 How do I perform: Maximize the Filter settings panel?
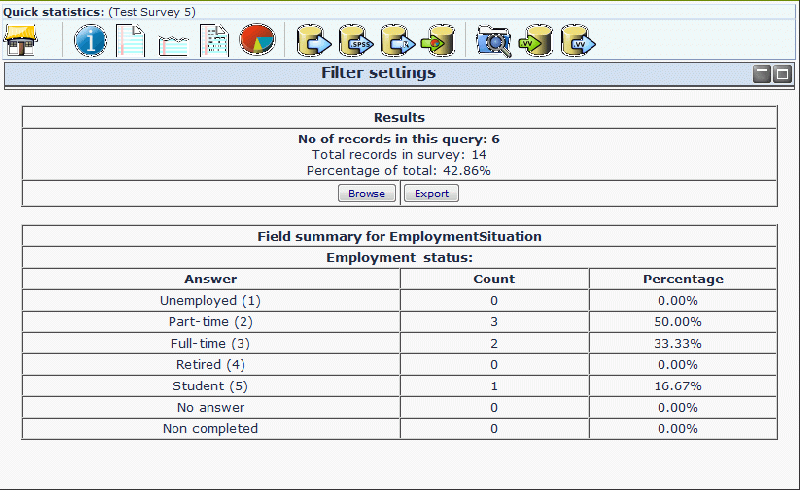click(782, 73)
